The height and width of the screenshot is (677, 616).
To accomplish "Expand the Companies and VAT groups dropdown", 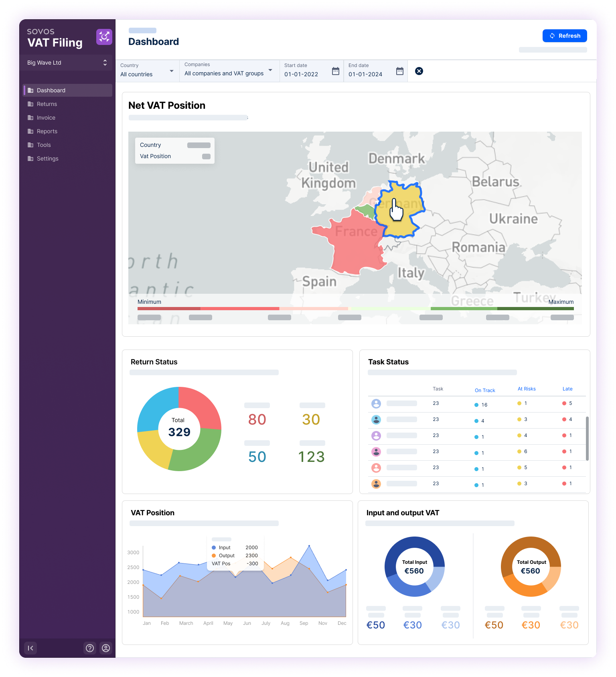I will (270, 70).
